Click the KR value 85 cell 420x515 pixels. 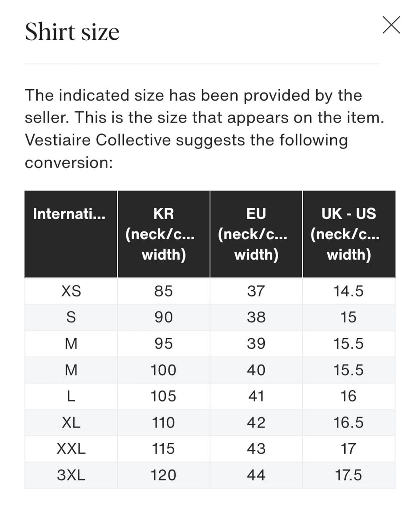coord(163,291)
